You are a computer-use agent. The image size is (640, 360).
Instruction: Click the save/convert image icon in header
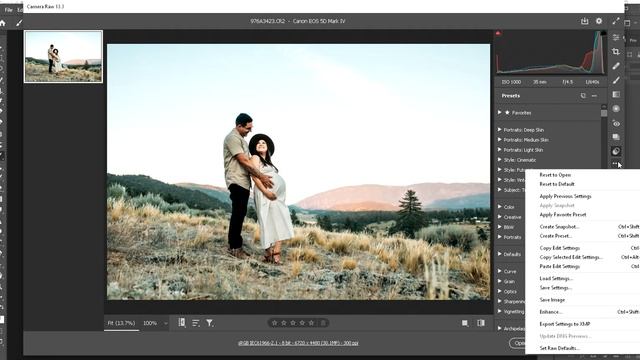[584, 21]
